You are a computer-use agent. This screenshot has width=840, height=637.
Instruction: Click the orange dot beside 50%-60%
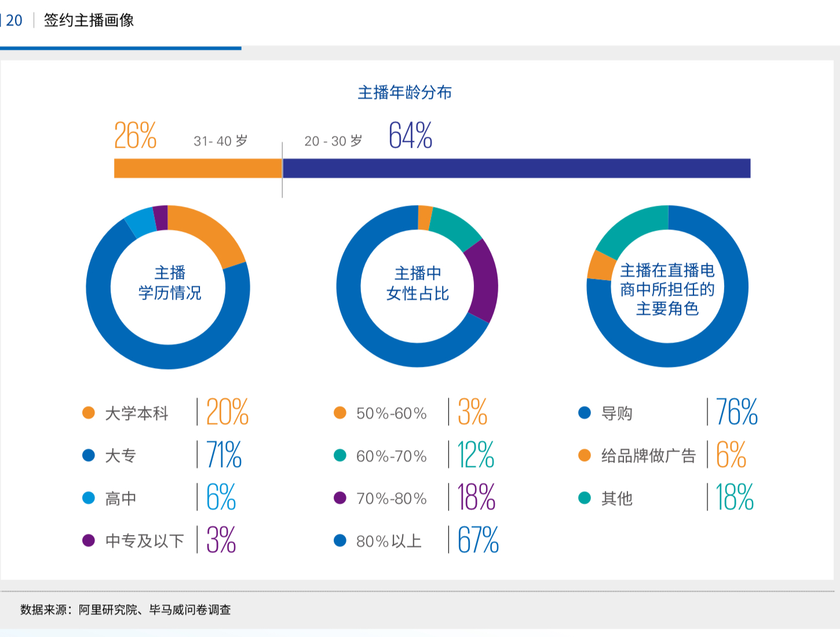click(x=340, y=413)
